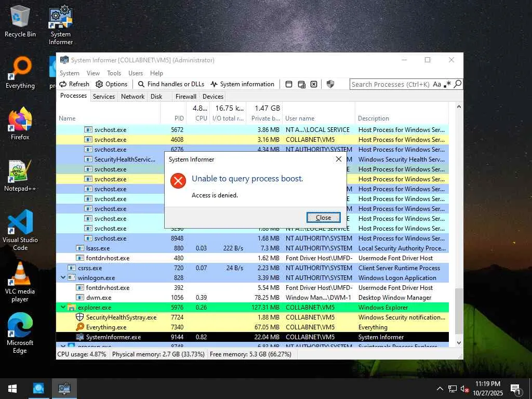Select the dwm.exe process row
The width and height of the screenshot is (532, 399).
tap(252, 298)
